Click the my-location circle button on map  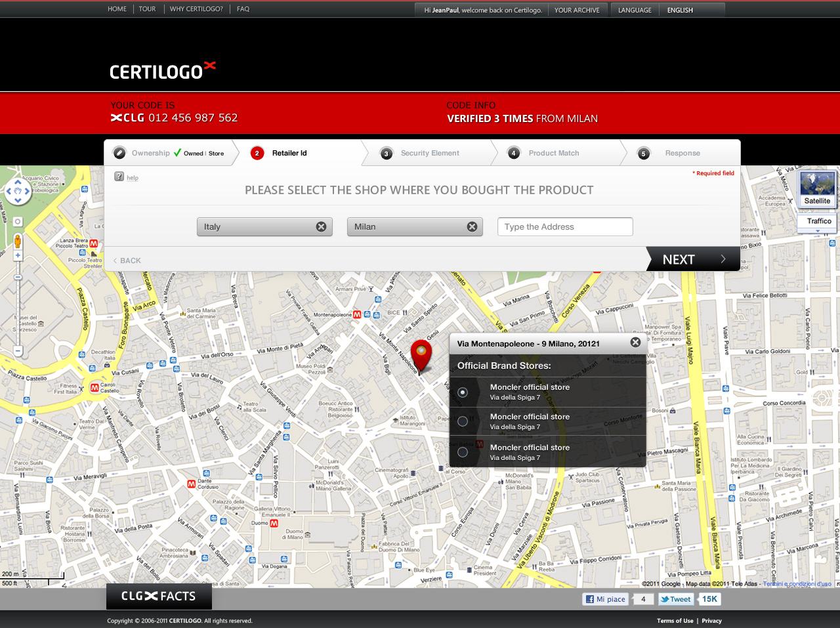click(x=18, y=222)
